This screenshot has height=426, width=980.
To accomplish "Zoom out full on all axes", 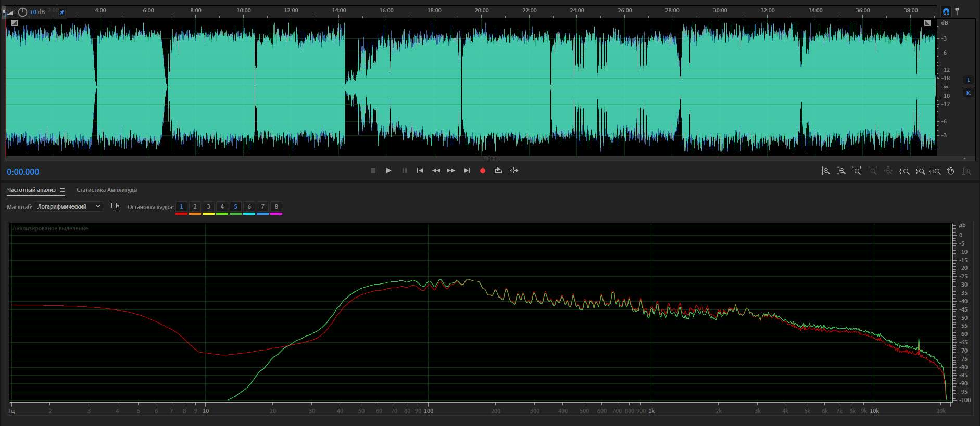I will pos(888,171).
